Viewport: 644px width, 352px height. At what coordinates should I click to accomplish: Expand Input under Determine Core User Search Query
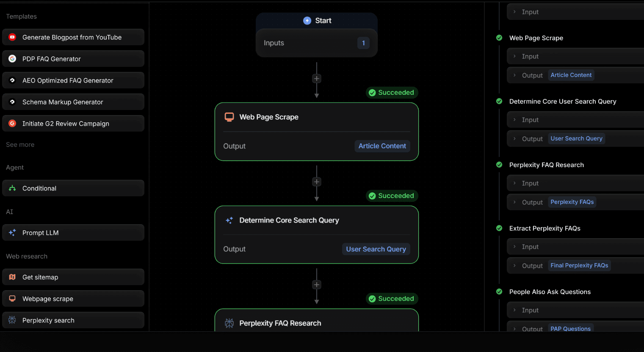click(x=575, y=120)
